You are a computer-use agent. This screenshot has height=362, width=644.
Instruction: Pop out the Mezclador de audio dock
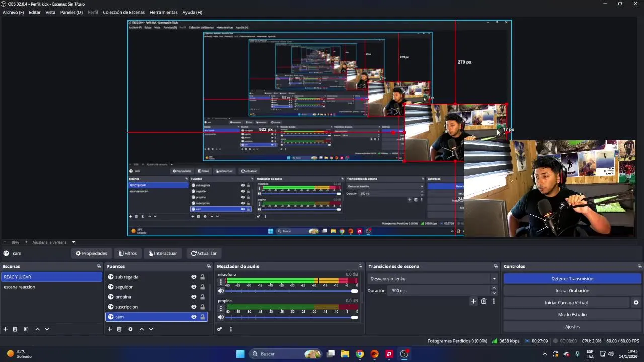click(x=360, y=266)
